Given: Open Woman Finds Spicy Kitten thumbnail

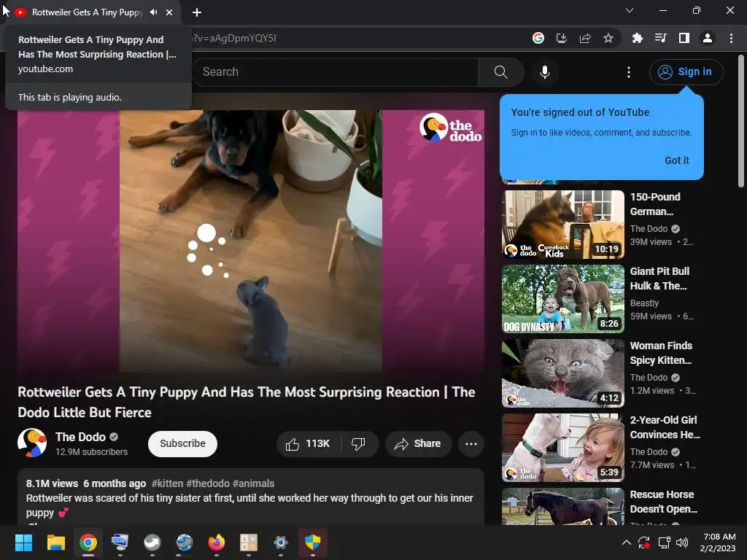Looking at the screenshot, I should tap(562, 373).
